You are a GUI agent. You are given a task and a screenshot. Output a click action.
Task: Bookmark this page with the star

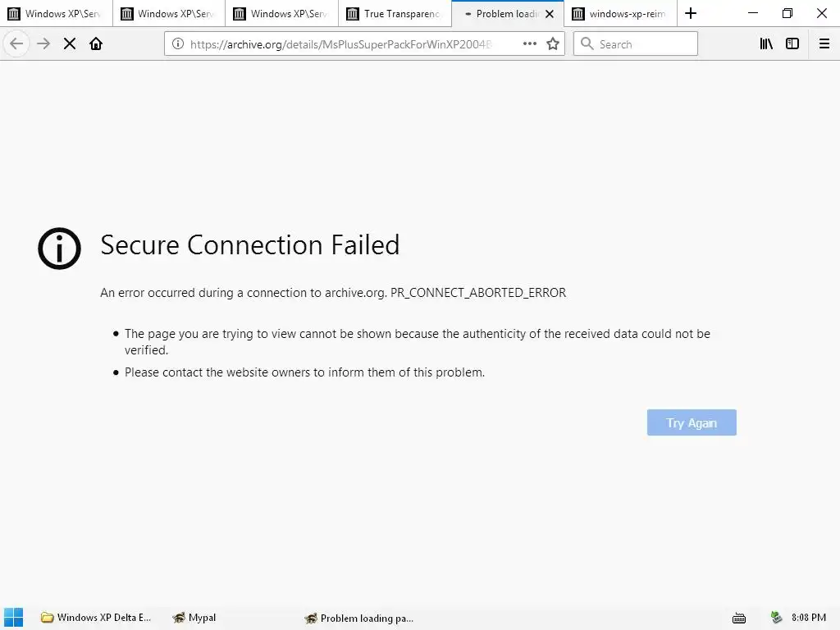(x=553, y=43)
